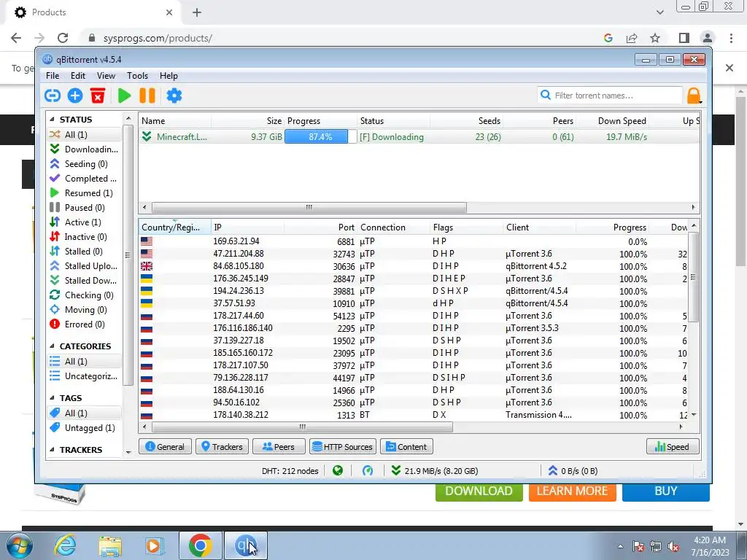This screenshot has height=560, width=747.
Task: Click the green globe connection status icon
Action: [338, 471]
